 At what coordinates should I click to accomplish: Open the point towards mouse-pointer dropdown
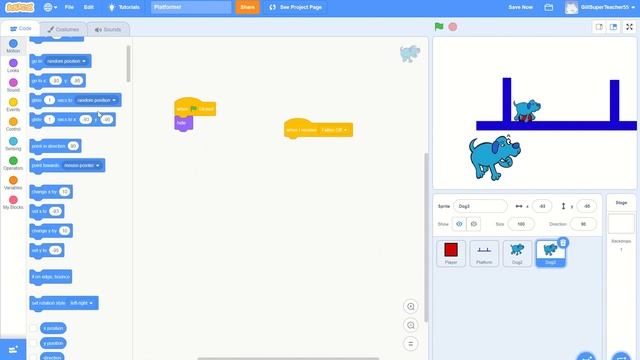tap(82, 165)
